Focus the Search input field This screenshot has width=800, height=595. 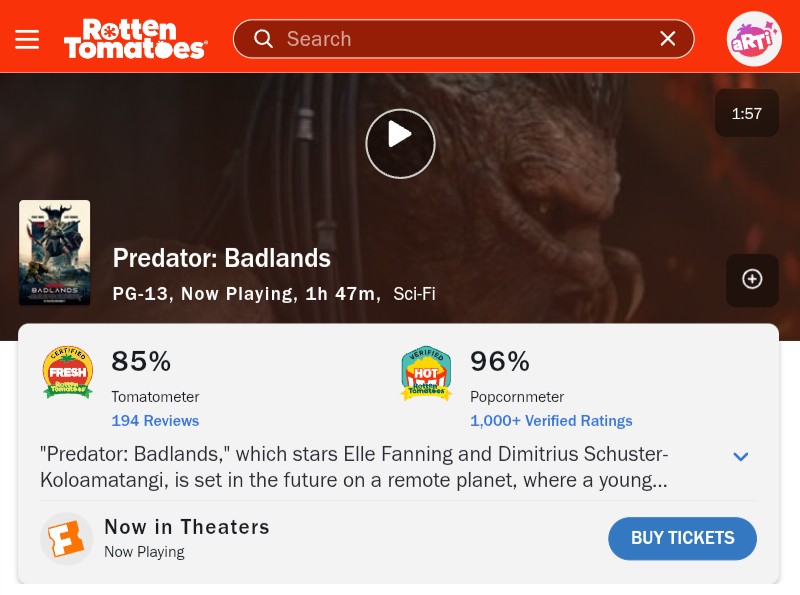tap(460, 39)
